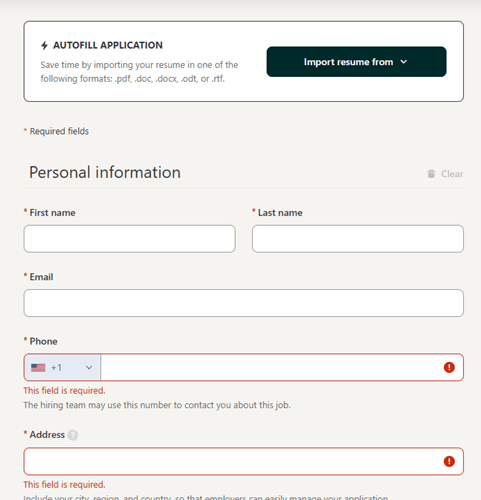
Task: Click the AUTOFILL APPLICATION title
Action: pyautogui.click(x=108, y=45)
